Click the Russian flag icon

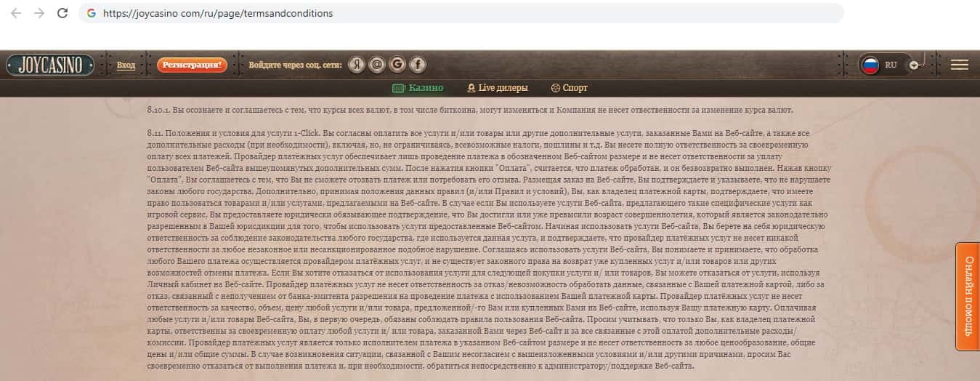(x=870, y=65)
